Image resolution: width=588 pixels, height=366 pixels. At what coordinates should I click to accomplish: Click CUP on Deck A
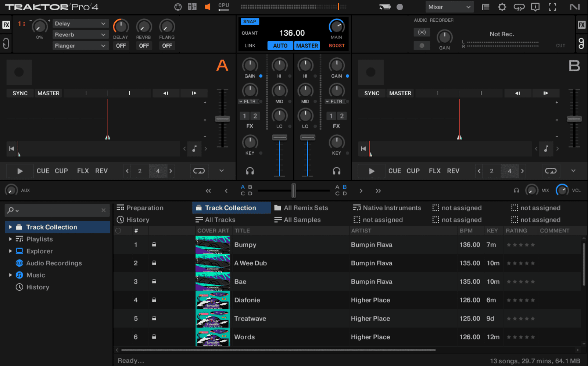(61, 171)
